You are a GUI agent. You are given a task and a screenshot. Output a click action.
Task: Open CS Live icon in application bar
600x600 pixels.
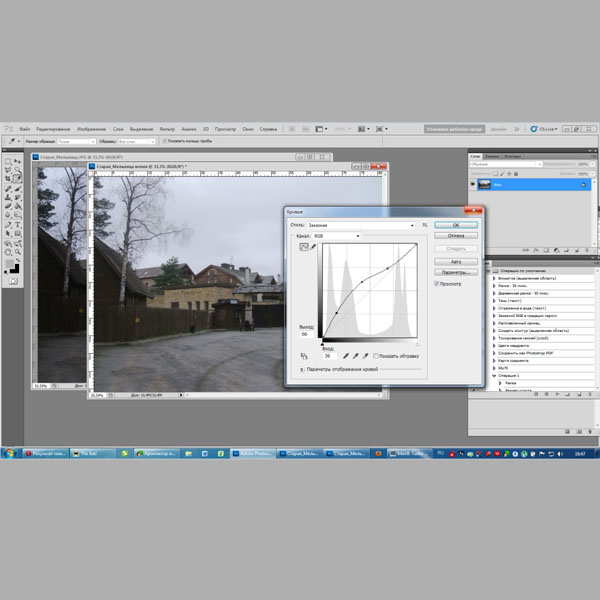pos(534,129)
